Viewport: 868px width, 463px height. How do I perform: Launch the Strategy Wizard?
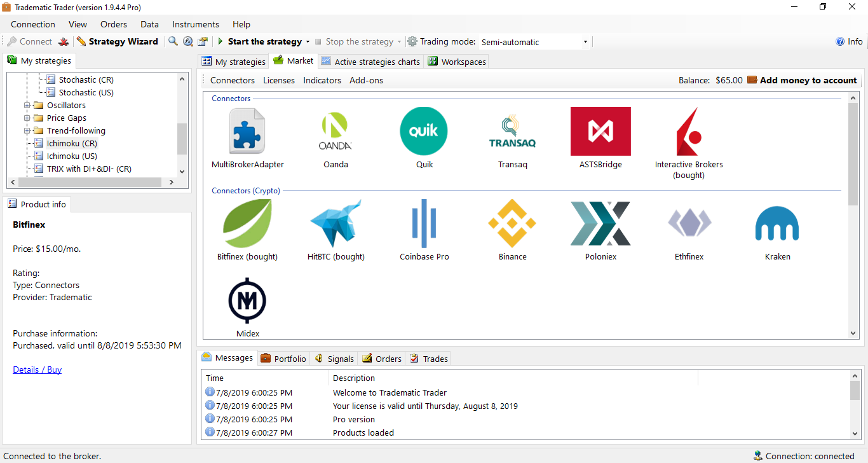pos(118,41)
